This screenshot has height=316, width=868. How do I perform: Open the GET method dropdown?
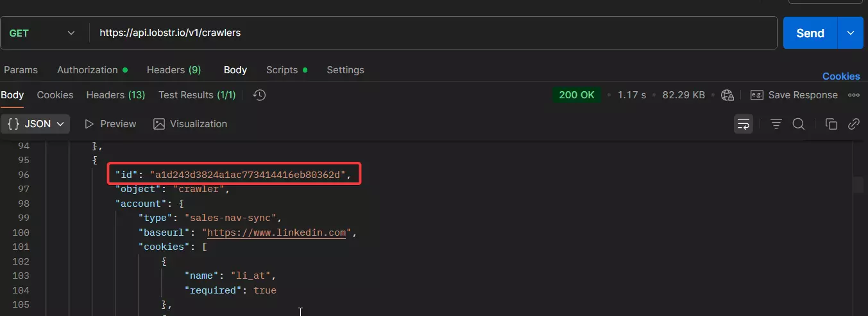pos(42,33)
